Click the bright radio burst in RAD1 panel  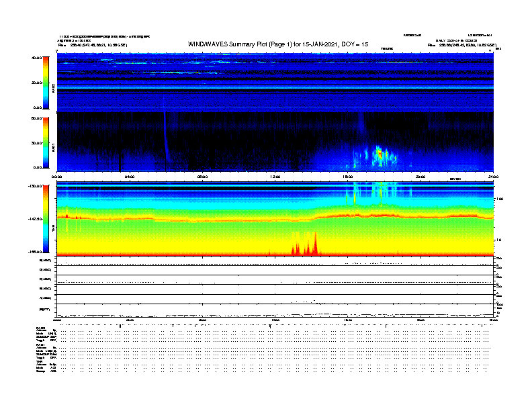(x=378, y=154)
